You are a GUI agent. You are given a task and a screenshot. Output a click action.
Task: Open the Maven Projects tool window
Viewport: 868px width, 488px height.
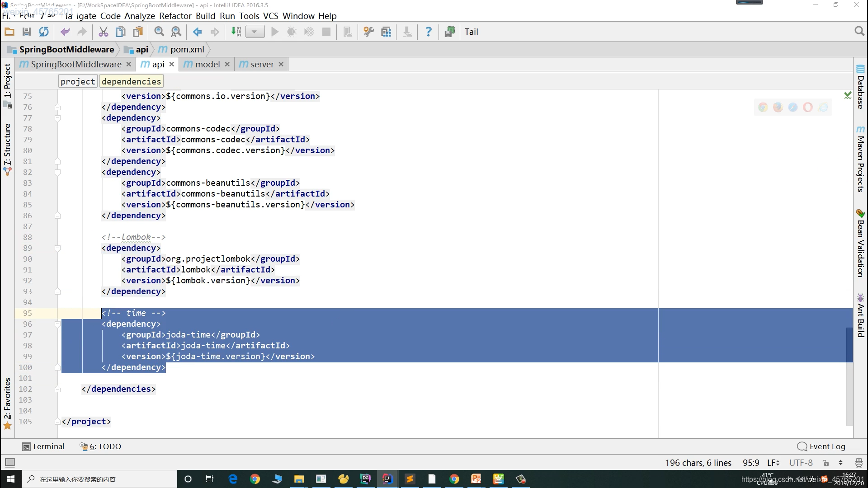click(861, 159)
